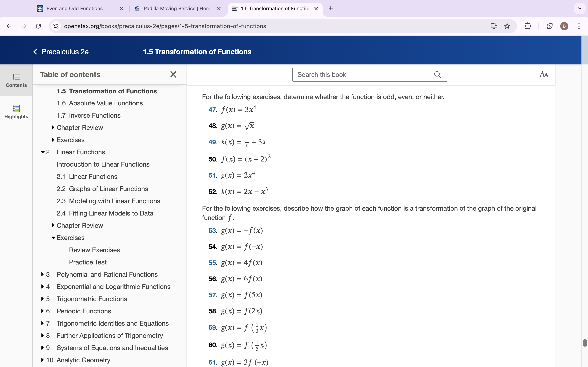Viewport: 588px width, 367px height.
Task: Click the Contents sidebar icon
Action: [x=16, y=80]
